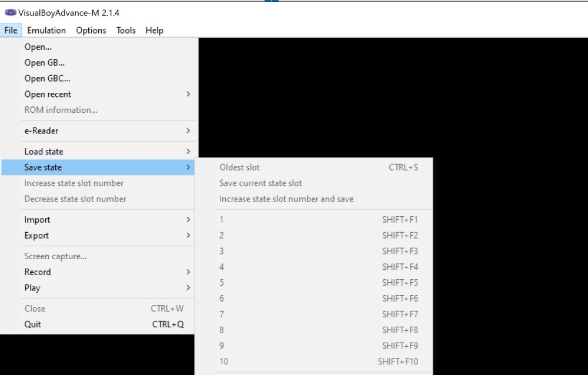The height and width of the screenshot is (375, 588).
Task: Select Open GBC from the File menu
Action: tap(47, 78)
